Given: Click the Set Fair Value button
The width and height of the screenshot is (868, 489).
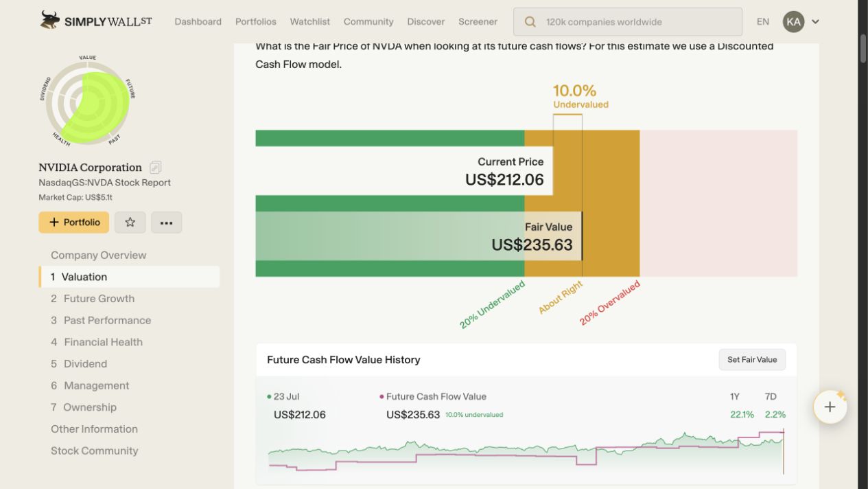Looking at the screenshot, I should click(x=752, y=360).
